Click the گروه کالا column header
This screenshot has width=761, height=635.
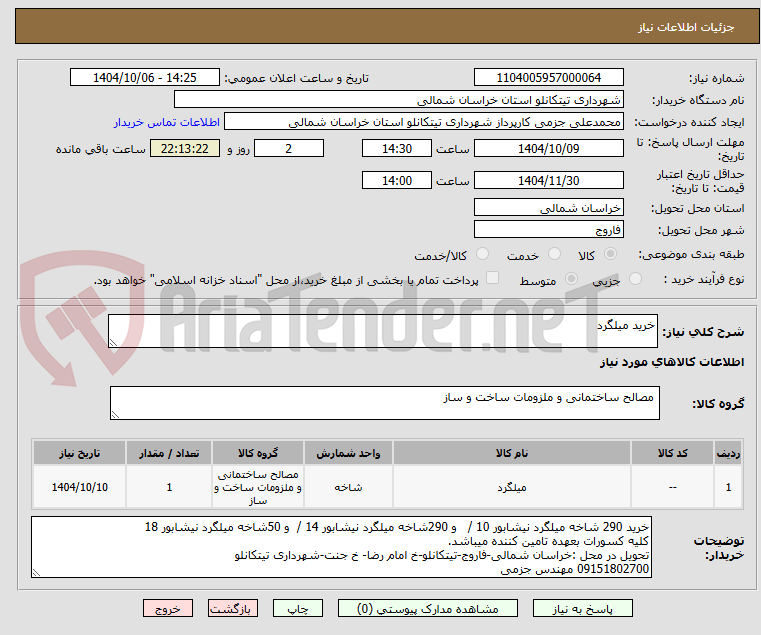click(258, 453)
